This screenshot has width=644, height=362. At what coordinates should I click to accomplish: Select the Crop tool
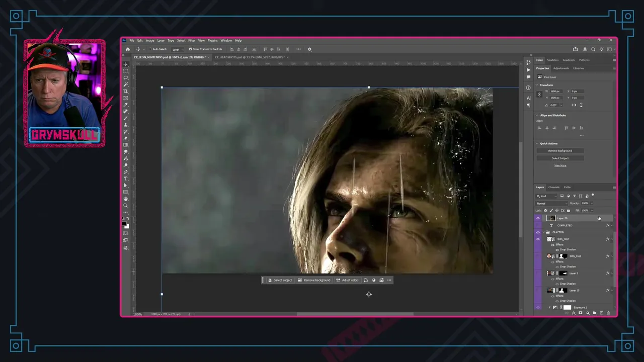pyautogui.click(x=126, y=91)
